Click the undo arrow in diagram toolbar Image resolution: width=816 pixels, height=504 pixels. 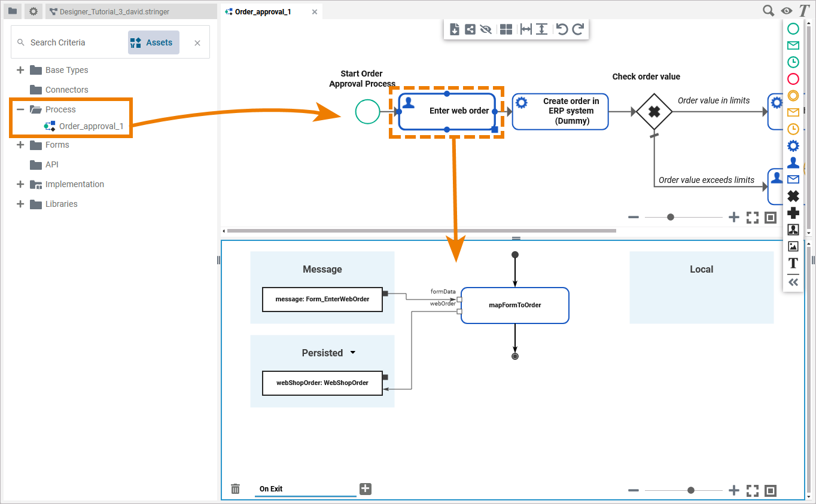pyautogui.click(x=562, y=29)
